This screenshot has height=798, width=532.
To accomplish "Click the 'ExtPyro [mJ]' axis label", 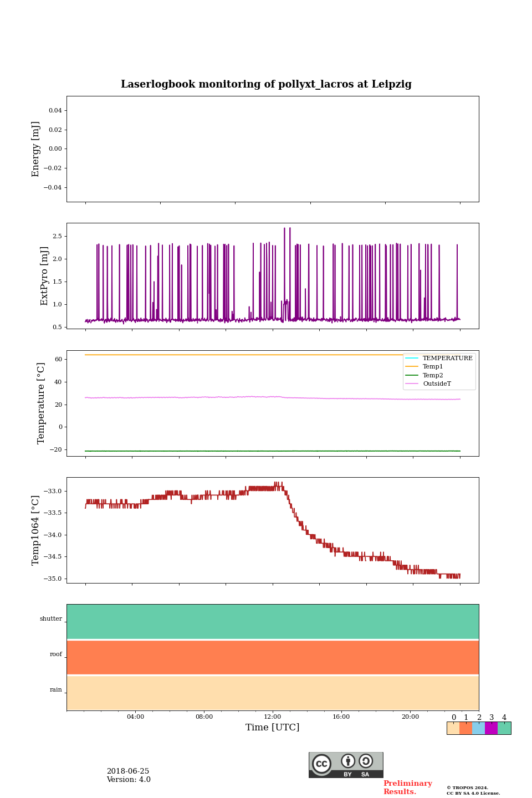I will click(x=45, y=276).
